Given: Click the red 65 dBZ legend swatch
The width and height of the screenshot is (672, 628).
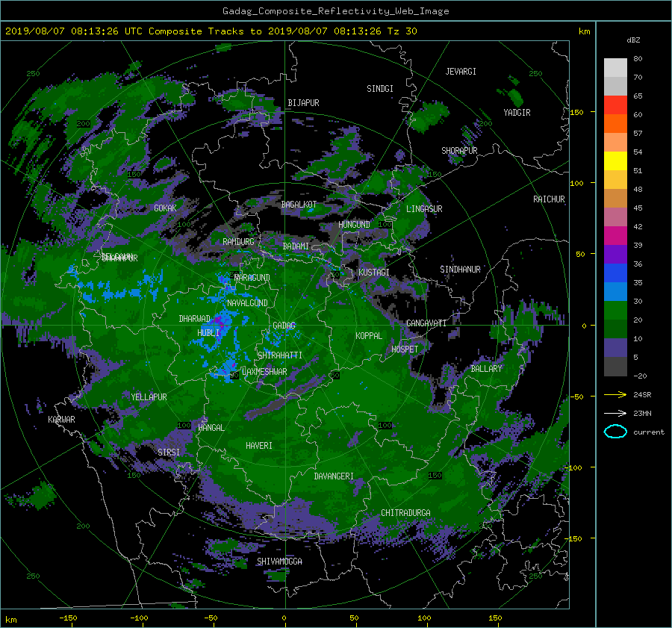Looking at the screenshot, I should click(615, 105).
